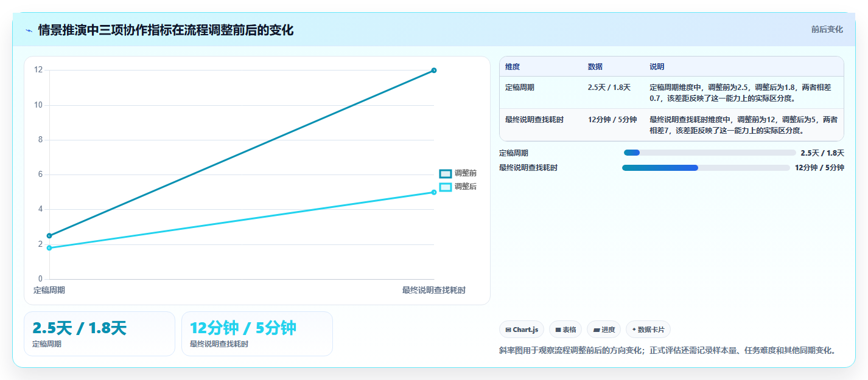The height and width of the screenshot is (380, 868).
Task: Click the 调整后 legend color box
Action: (446, 187)
